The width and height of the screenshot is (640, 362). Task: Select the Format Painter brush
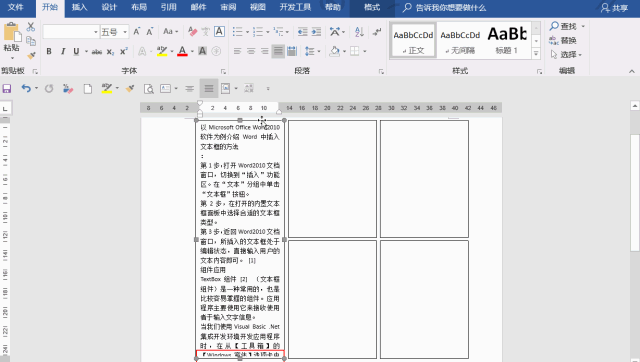(x=31, y=55)
